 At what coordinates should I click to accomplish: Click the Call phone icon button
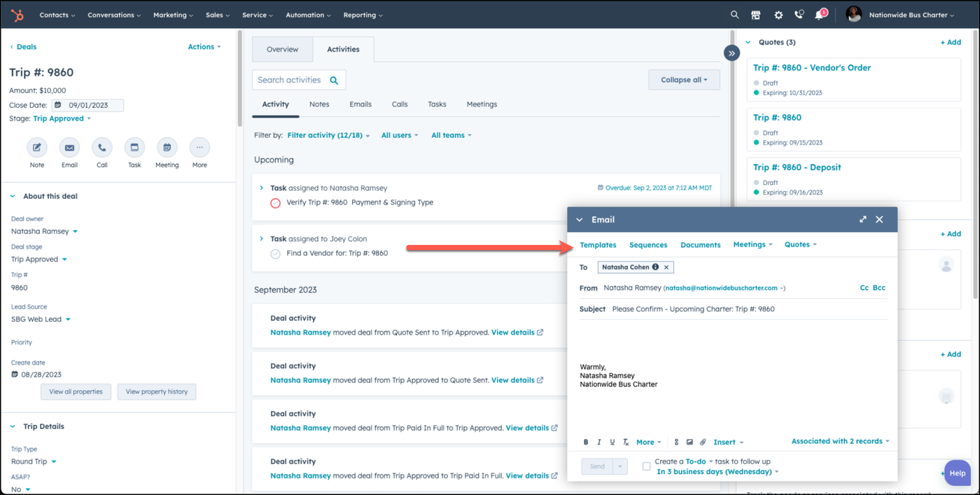click(x=102, y=148)
